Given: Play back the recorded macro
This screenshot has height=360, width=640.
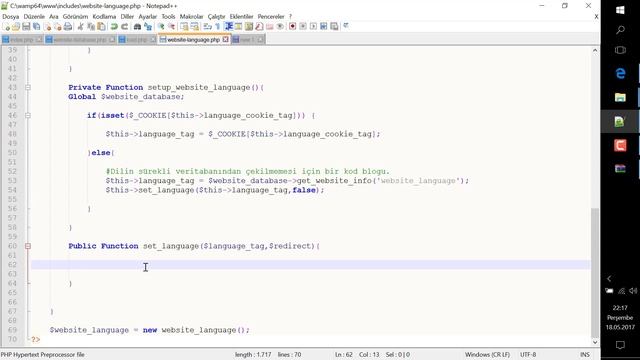Looking at the screenshot, I should click(x=313, y=27).
